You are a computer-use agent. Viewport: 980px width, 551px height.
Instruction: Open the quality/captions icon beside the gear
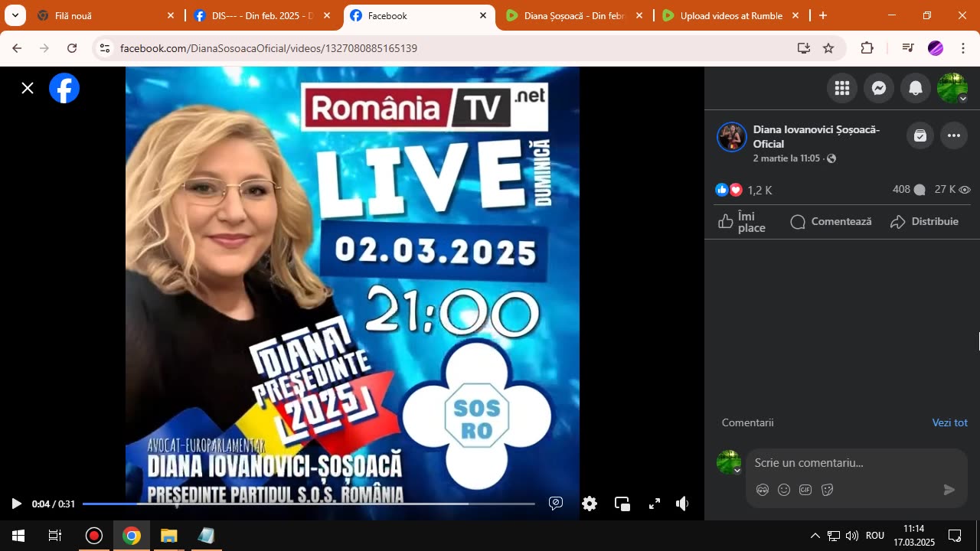tap(557, 504)
